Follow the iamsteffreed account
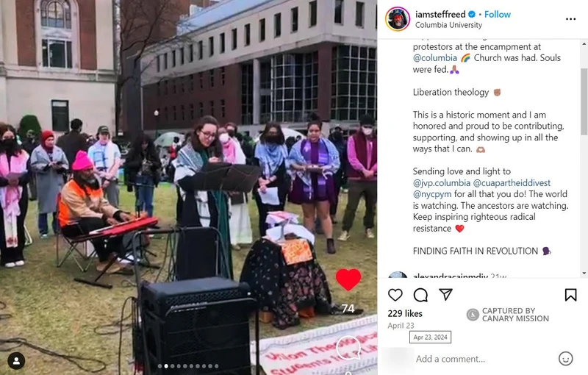Image resolution: width=588 pixels, height=375 pixels. pos(498,14)
